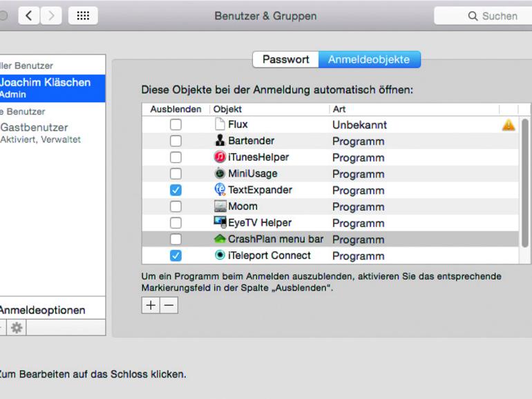Viewport: 532px width, 399px height.
Task: Click the Programm type cell for Moom
Action: [359, 207]
